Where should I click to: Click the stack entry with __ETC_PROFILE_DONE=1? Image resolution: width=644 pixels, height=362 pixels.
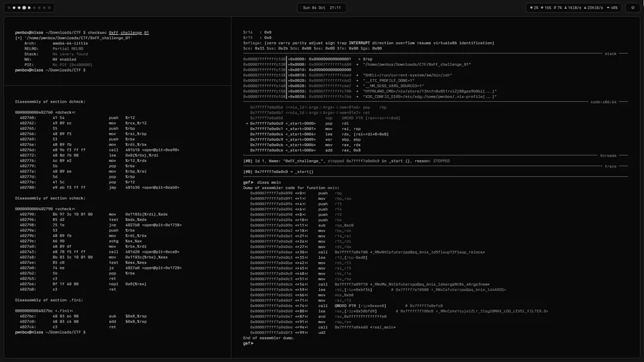pos(329,80)
